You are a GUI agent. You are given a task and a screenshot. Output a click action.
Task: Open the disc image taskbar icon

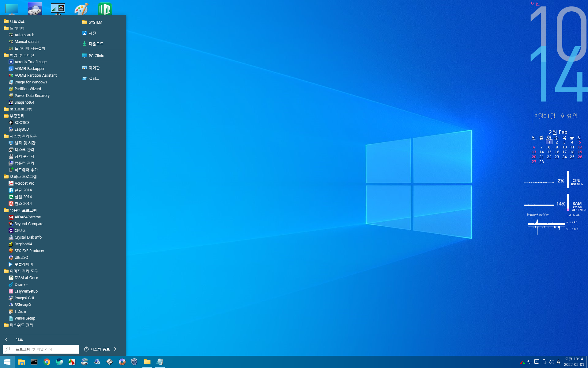coord(122,362)
